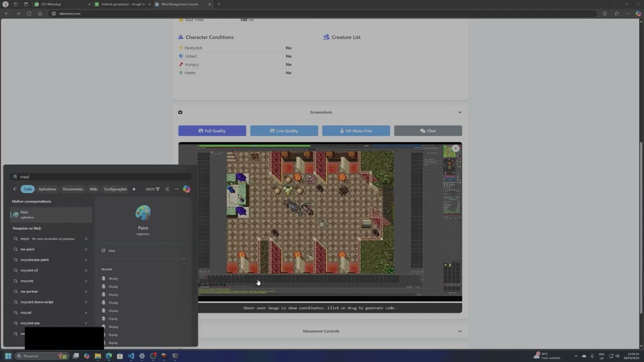Open the Paint app best match result
Image resolution: width=644 pixels, height=362 pixels.
point(51,215)
